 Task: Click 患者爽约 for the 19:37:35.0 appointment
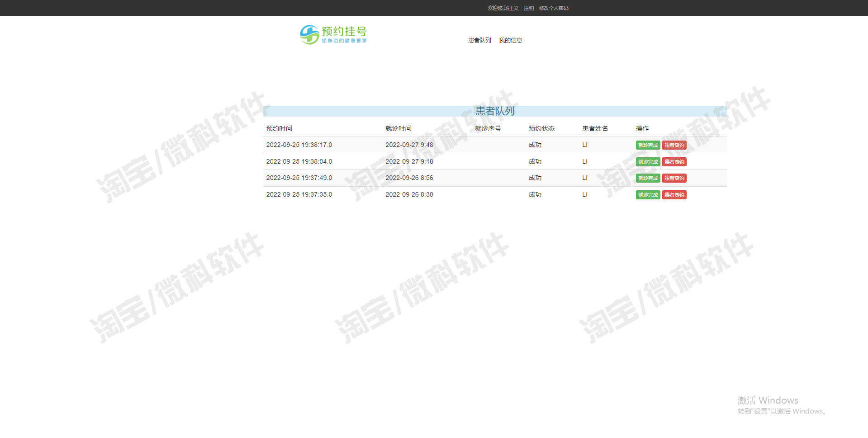click(674, 195)
